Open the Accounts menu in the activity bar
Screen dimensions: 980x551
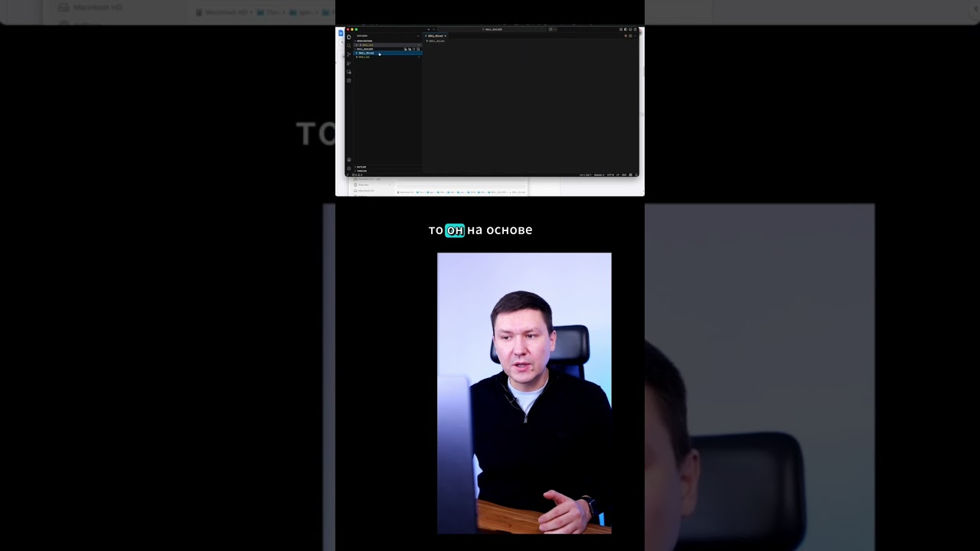(x=349, y=160)
